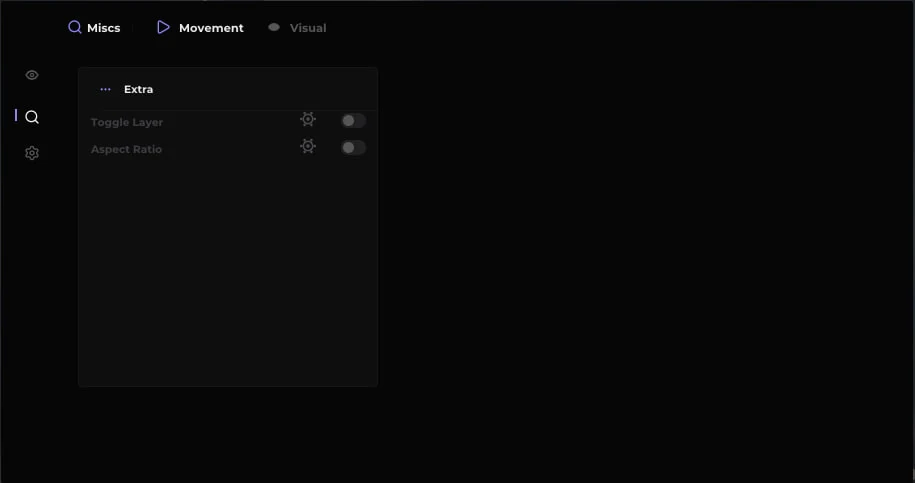Open settings gear in sidebar
The image size is (915, 483).
click(x=32, y=153)
